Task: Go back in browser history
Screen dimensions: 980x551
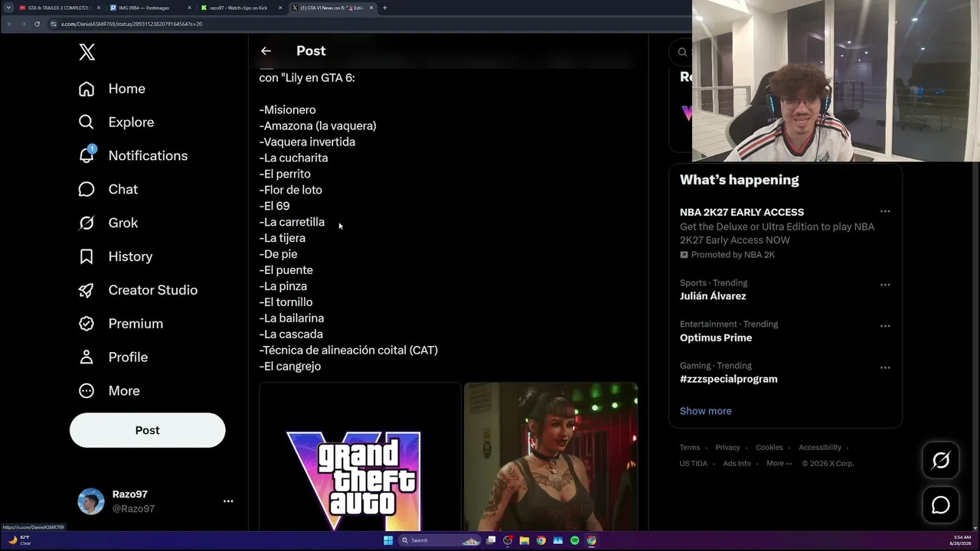Action: (x=9, y=24)
